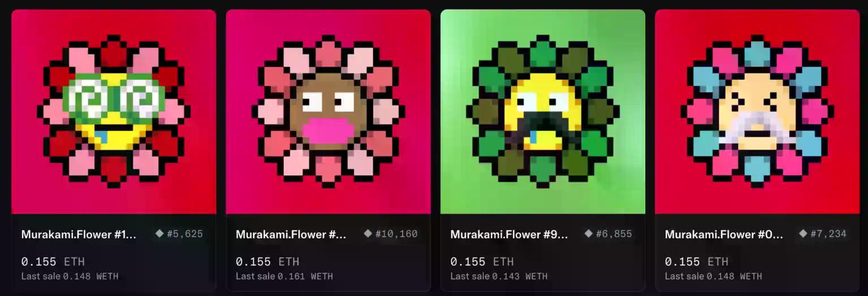Open the first Murakami.Flower #1... title link

(79, 234)
